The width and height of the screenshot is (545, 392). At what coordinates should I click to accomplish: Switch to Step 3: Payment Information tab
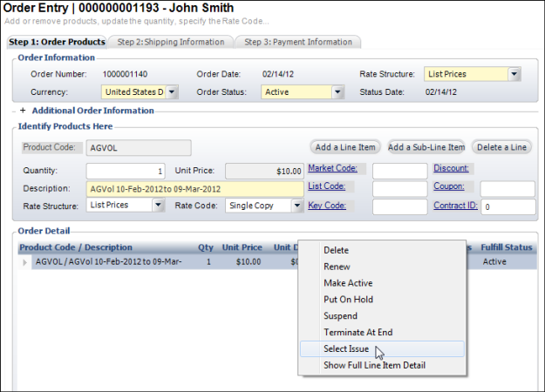click(x=298, y=42)
